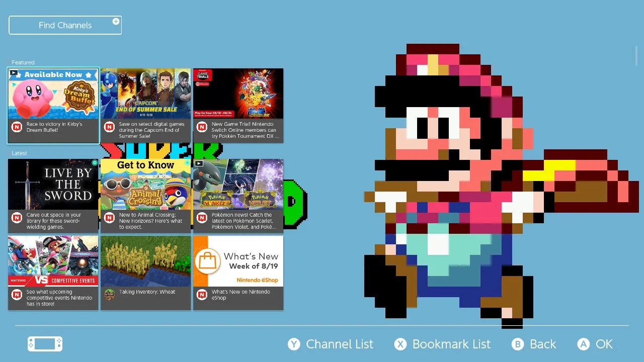Click Nintendo channel icon beside Pokémon news caption
Image resolution: width=644 pixels, height=362 pixels.
[x=202, y=218]
